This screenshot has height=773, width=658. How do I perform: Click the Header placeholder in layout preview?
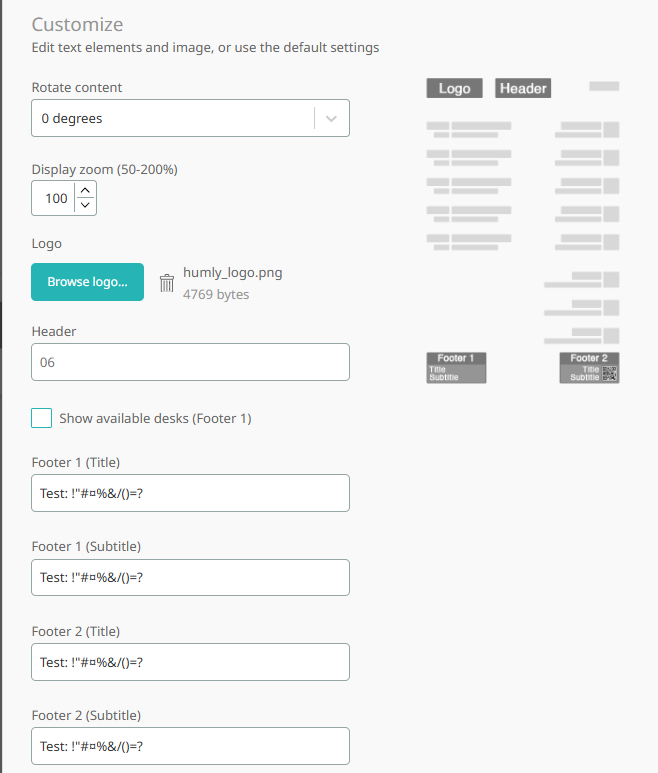[523, 88]
